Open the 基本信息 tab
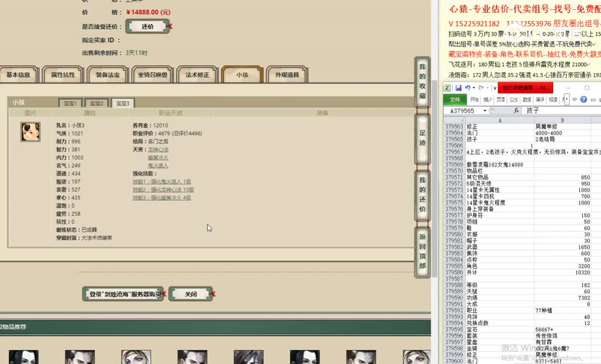Viewport: 601px width, 364px height. (18, 75)
